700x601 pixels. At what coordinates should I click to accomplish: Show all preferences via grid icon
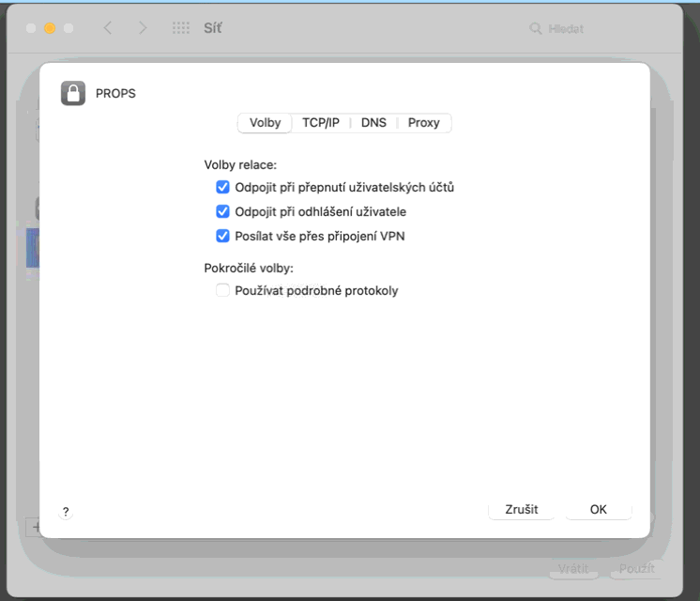pos(181,29)
